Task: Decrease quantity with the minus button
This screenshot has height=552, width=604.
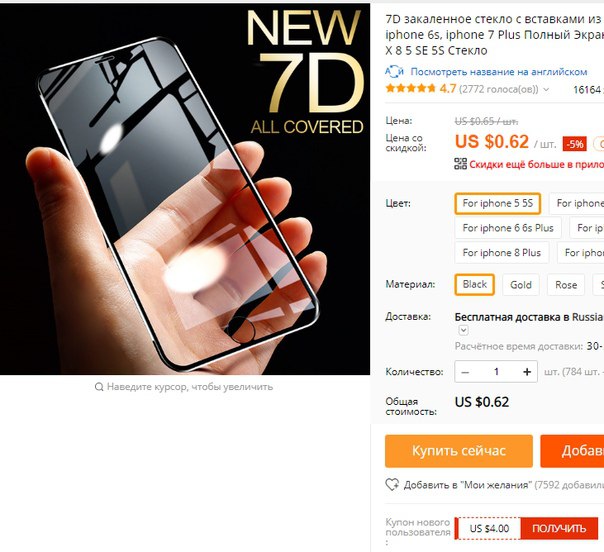Action: click(465, 372)
